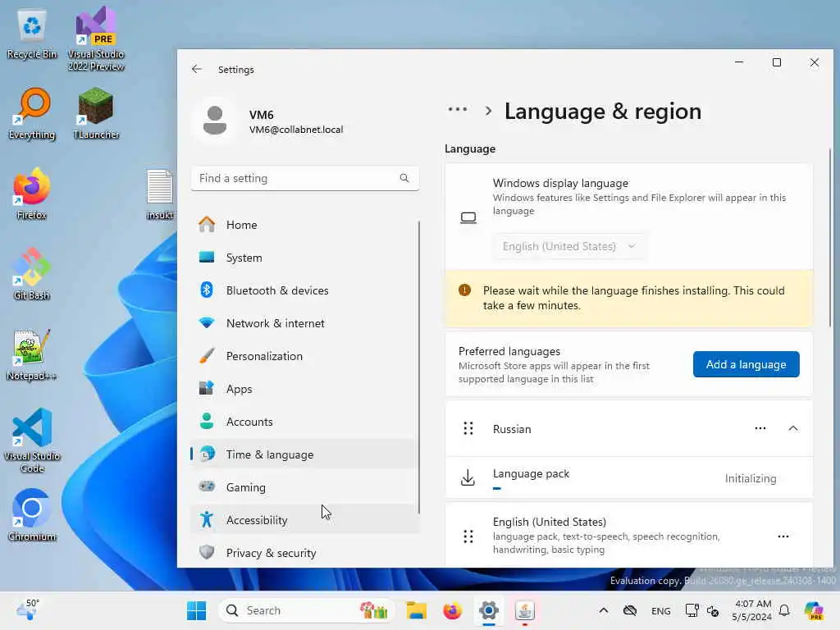
Task: Select Personalization in the sidebar
Action: [x=304, y=356]
